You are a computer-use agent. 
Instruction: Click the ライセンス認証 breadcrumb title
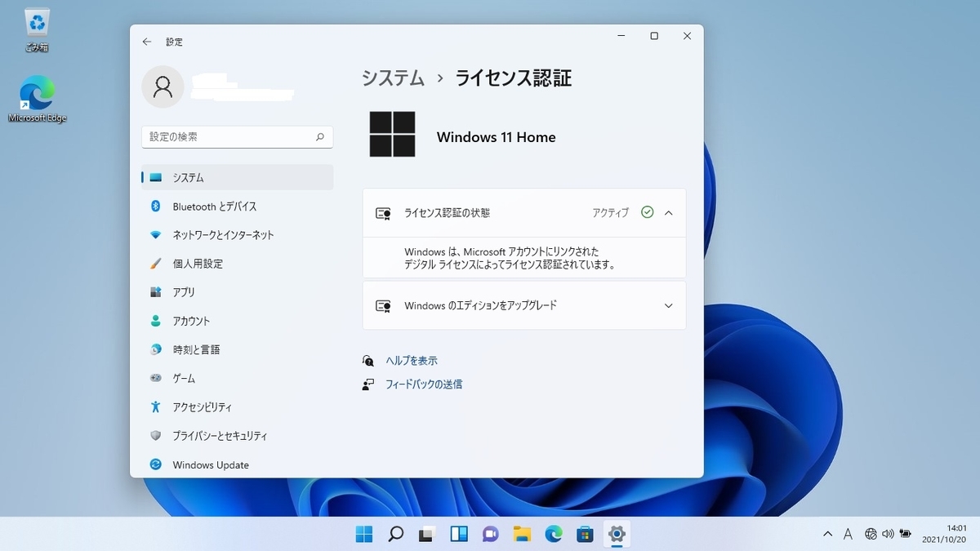[514, 78]
